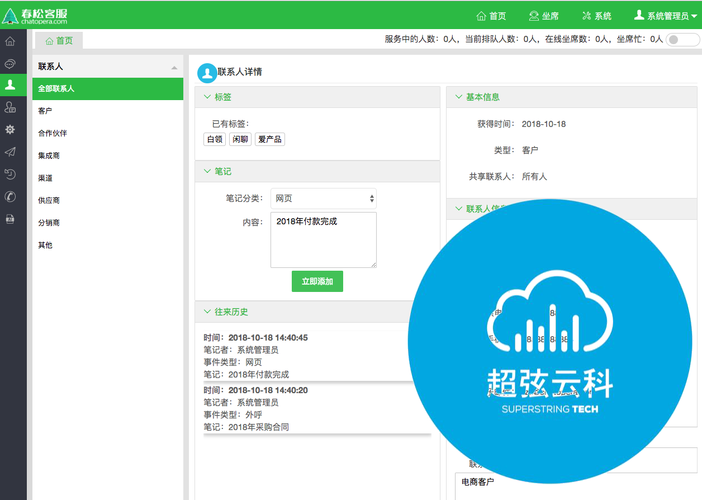Click the paper plane icon in sidebar

[x=10, y=152]
